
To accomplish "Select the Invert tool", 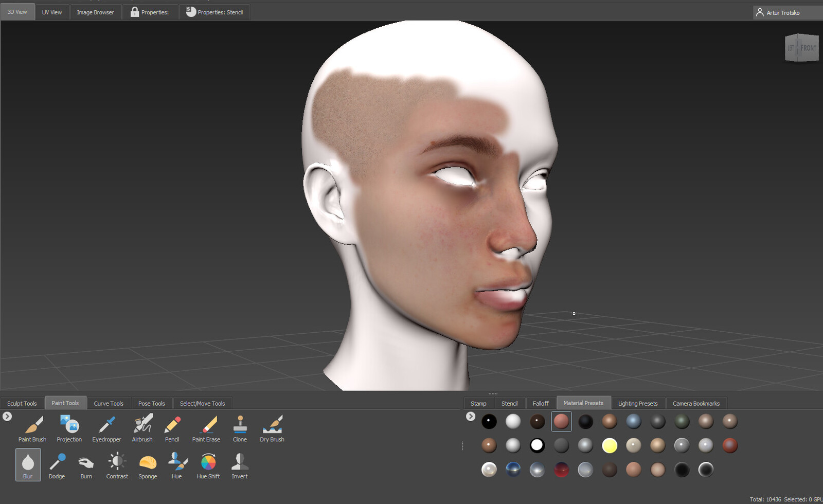I will [240, 465].
